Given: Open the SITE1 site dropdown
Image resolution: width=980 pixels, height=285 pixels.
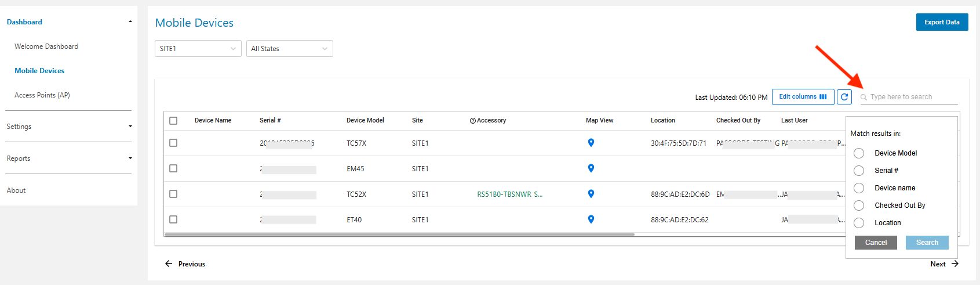Looking at the screenshot, I should (198, 49).
